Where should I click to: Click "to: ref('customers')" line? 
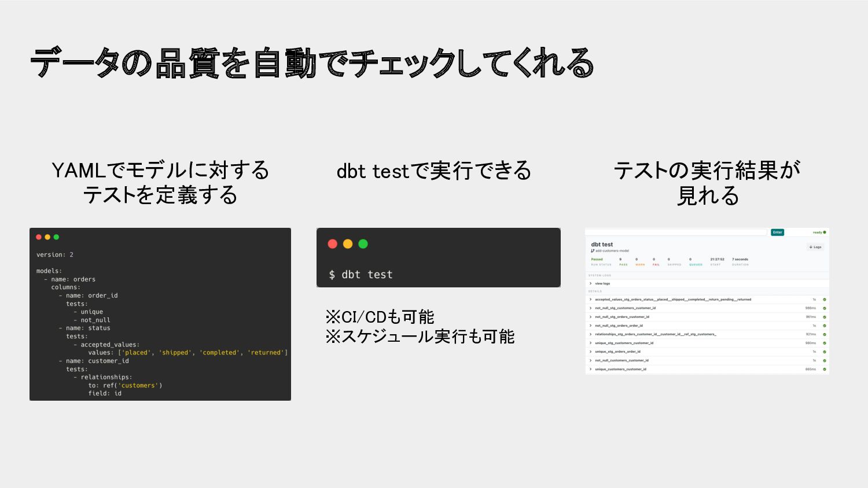point(125,386)
